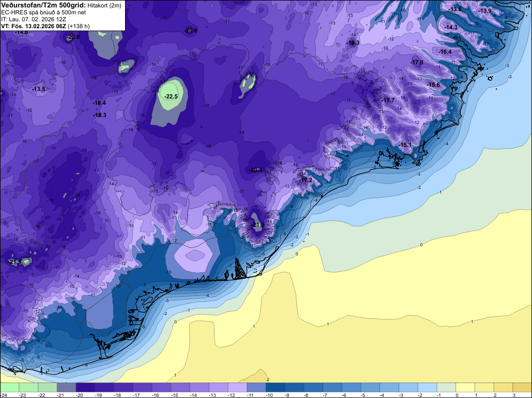Click the dark purple legend swatch labeled -20
The width and height of the screenshot is (532, 398).
pos(86,387)
